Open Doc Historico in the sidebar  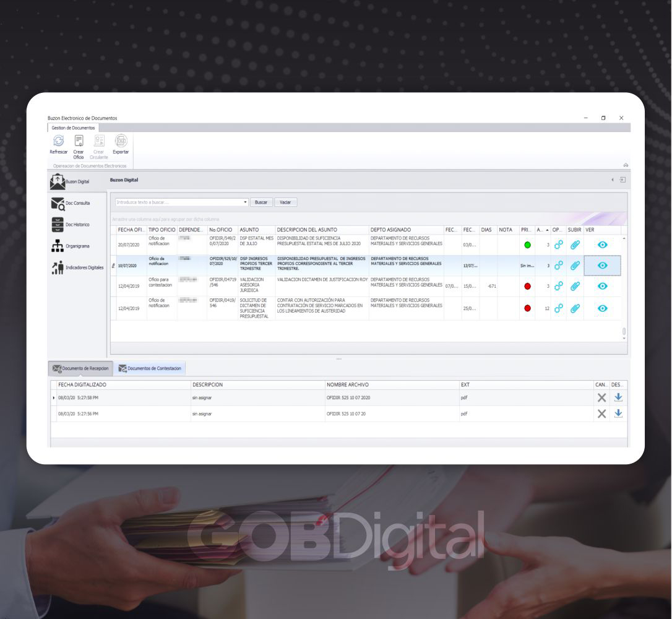coord(71,225)
